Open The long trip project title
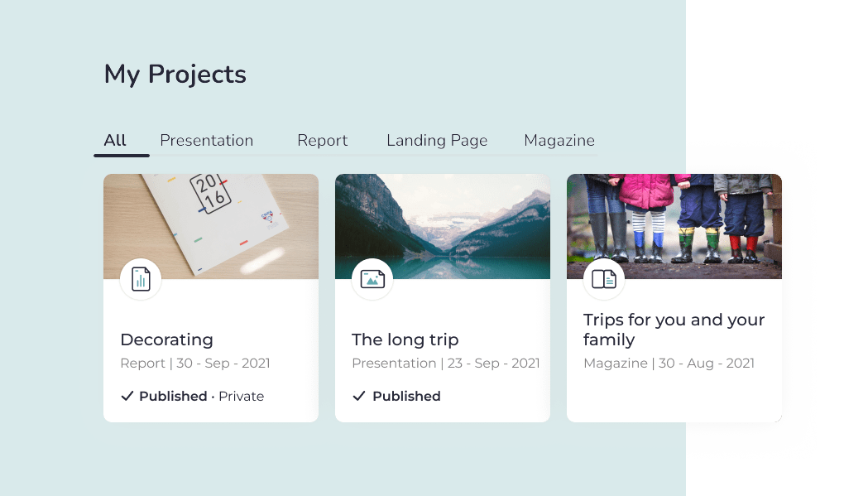The width and height of the screenshot is (868, 496). point(405,339)
